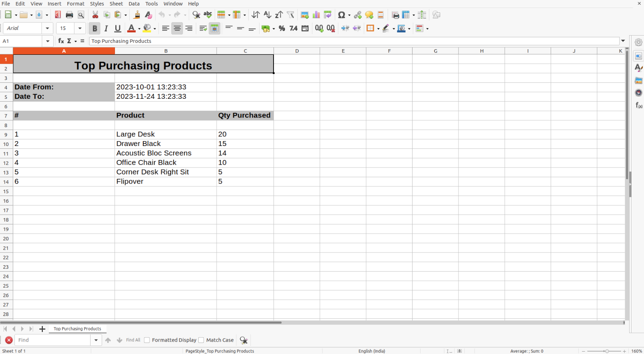Format as Percent icon
644x354 pixels.
click(x=282, y=28)
